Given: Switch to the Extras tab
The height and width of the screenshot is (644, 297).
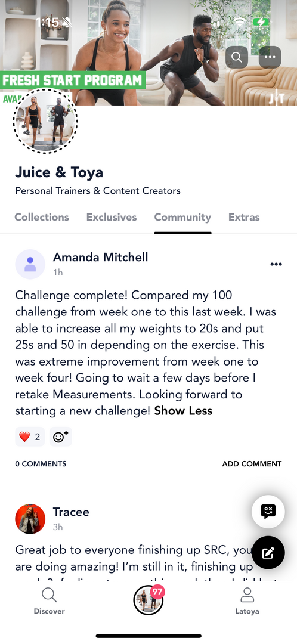Looking at the screenshot, I should pyautogui.click(x=244, y=217).
